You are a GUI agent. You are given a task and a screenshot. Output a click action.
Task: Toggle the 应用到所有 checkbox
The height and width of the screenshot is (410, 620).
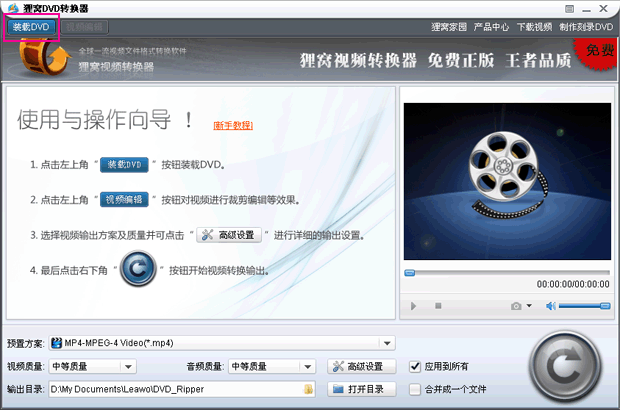click(415, 367)
